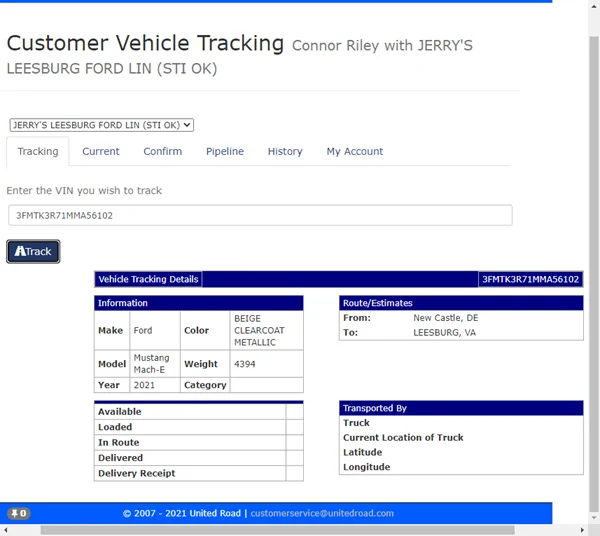Image resolution: width=600 pixels, height=536 pixels.
Task: Click the VIN 3FMTK3R71MMA56102 in details header
Action: (x=530, y=279)
